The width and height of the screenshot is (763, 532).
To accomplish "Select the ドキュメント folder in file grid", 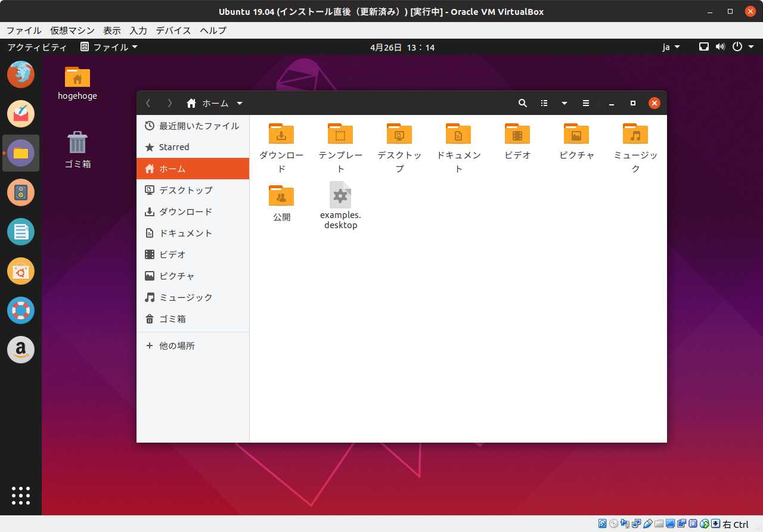I will click(x=458, y=148).
